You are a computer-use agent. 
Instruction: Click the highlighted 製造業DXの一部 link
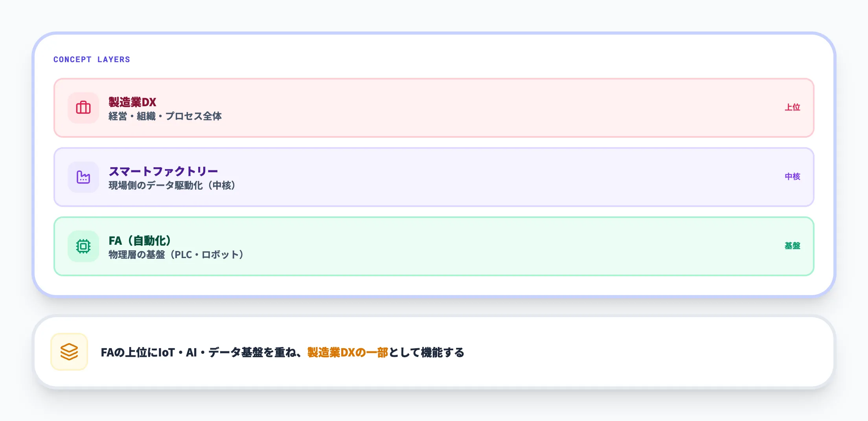point(348,353)
